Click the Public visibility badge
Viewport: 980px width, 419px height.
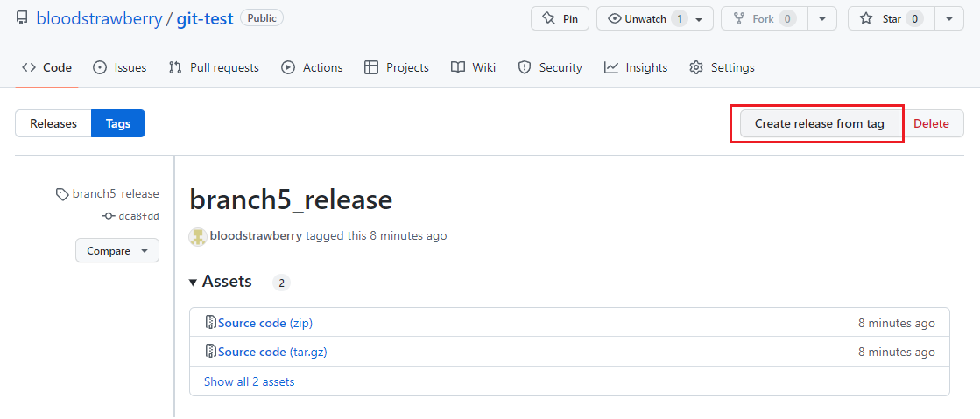[x=262, y=18]
